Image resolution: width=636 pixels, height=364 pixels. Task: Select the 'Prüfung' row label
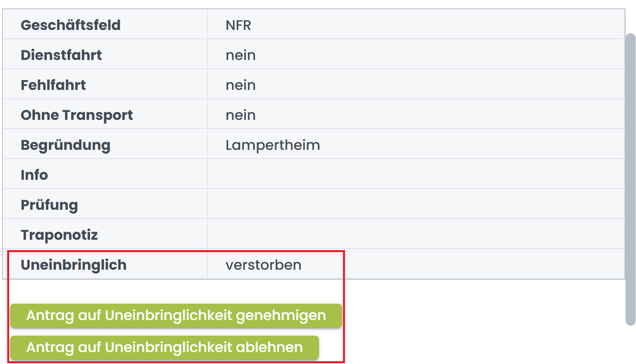click(x=50, y=205)
